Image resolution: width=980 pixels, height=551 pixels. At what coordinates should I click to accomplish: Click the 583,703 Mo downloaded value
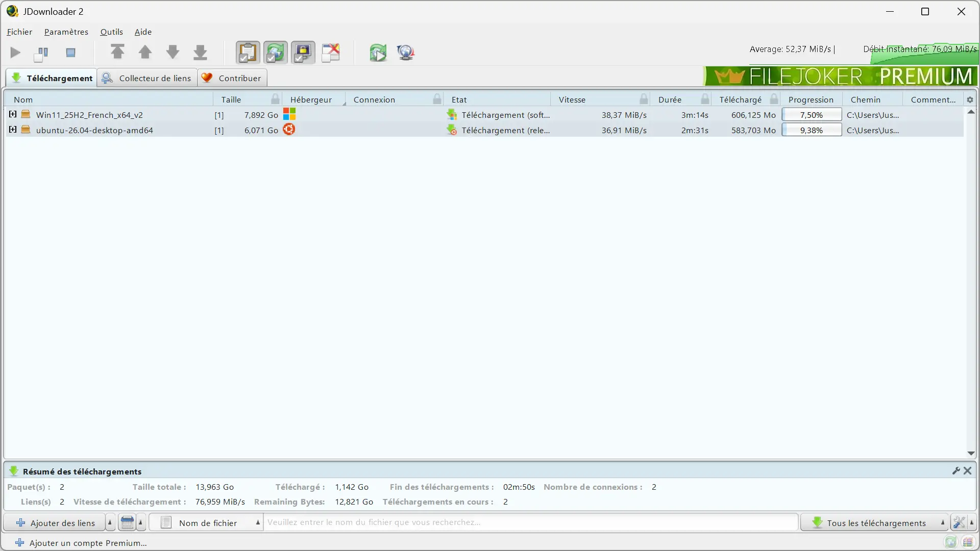[x=753, y=130]
